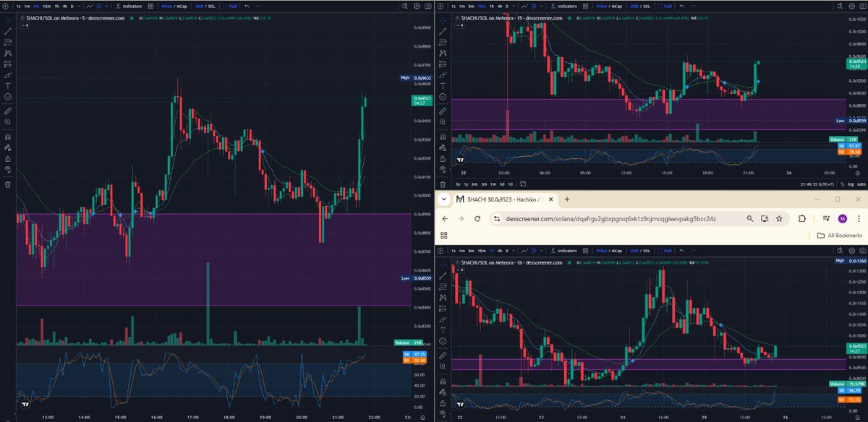Switch left chart to D interval
Screen dimensions: 868x422
pyautogui.click(x=72, y=6)
